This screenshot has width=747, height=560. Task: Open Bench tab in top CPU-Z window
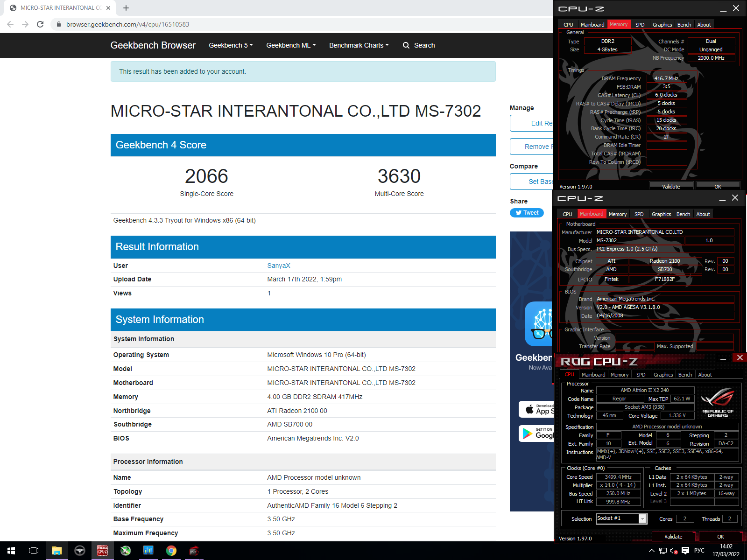(684, 25)
